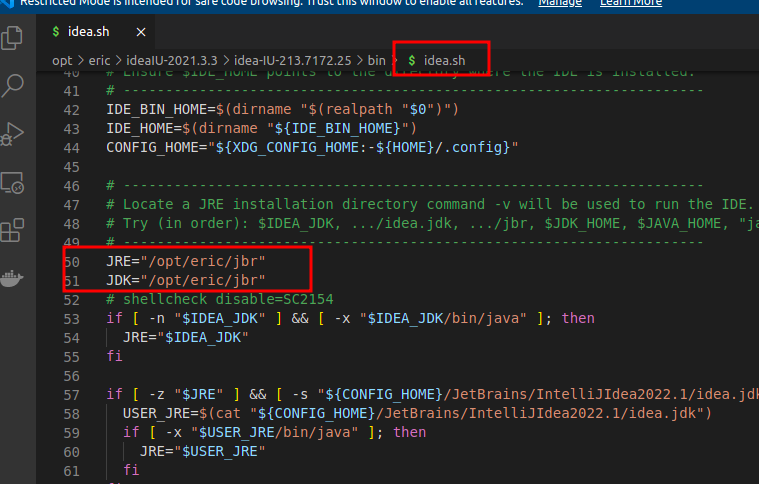The image size is (759, 484).
Task: Place cursor on CONFIG_HOME= line
Action: tap(312, 147)
